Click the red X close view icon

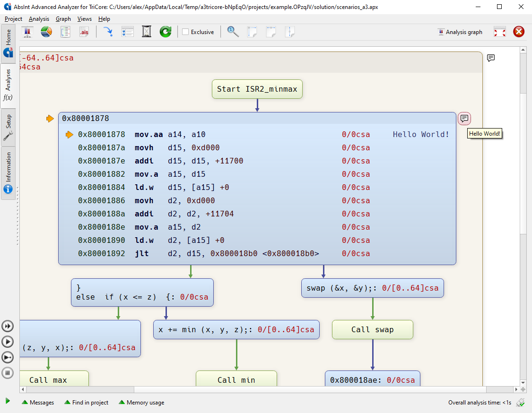[519, 32]
